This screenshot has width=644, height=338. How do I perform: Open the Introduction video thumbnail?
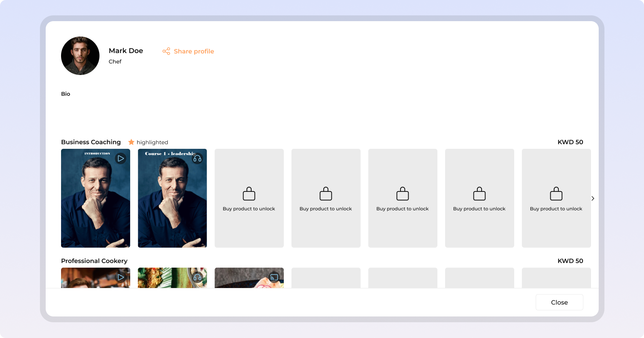(x=96, y=198)
